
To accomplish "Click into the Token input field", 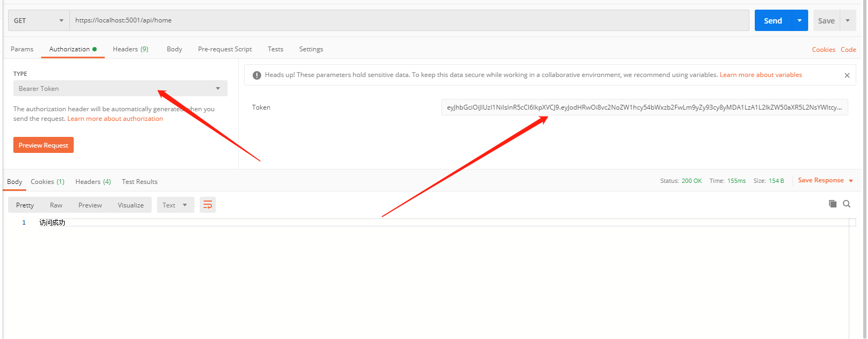I will pyautogui.click(x=644, y=107).
